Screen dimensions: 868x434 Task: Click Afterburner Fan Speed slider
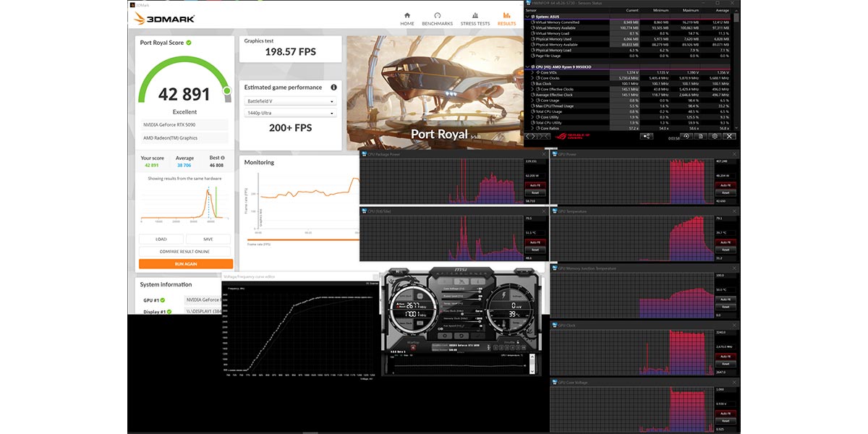coord(459,329)
